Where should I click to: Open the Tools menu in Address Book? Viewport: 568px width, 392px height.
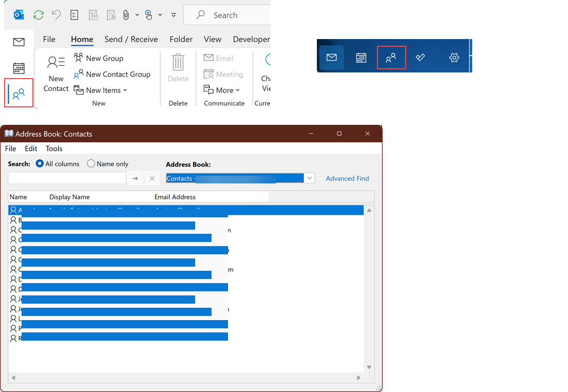54,148
